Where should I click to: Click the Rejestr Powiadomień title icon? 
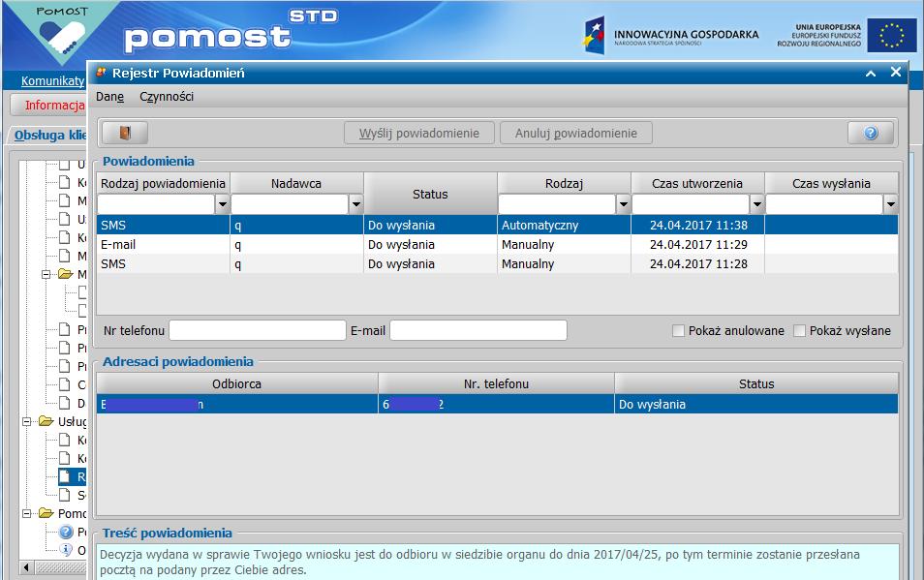pos(102,73)
